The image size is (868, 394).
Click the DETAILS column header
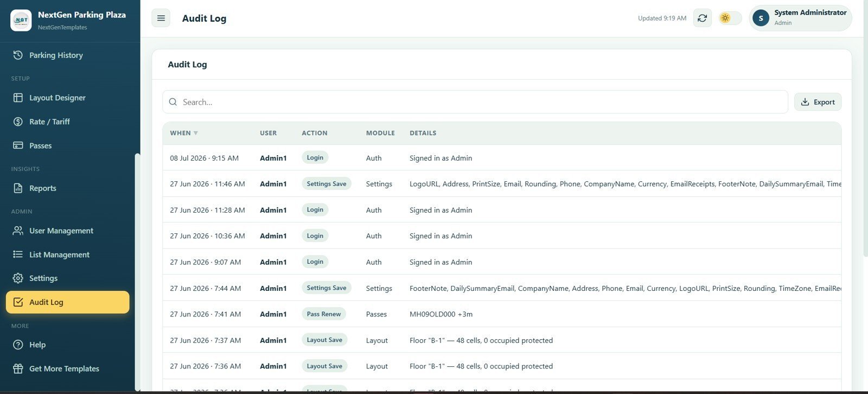pos(423,133)
